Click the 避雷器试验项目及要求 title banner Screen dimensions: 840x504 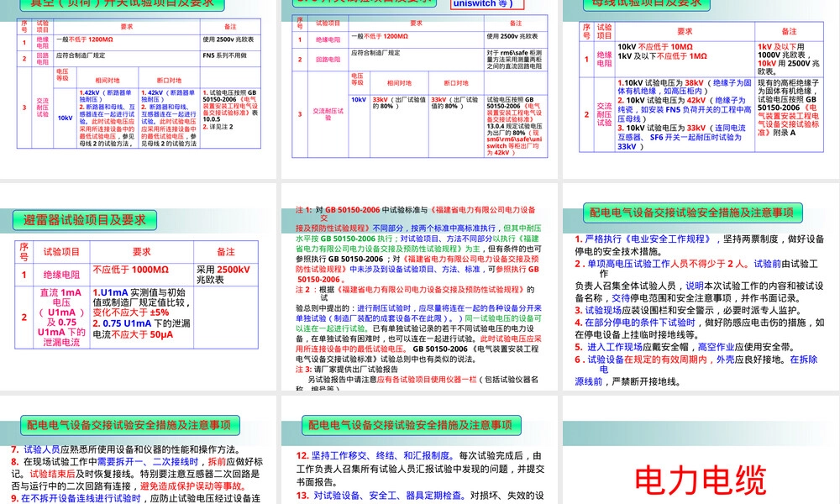[x=85, y=220]
